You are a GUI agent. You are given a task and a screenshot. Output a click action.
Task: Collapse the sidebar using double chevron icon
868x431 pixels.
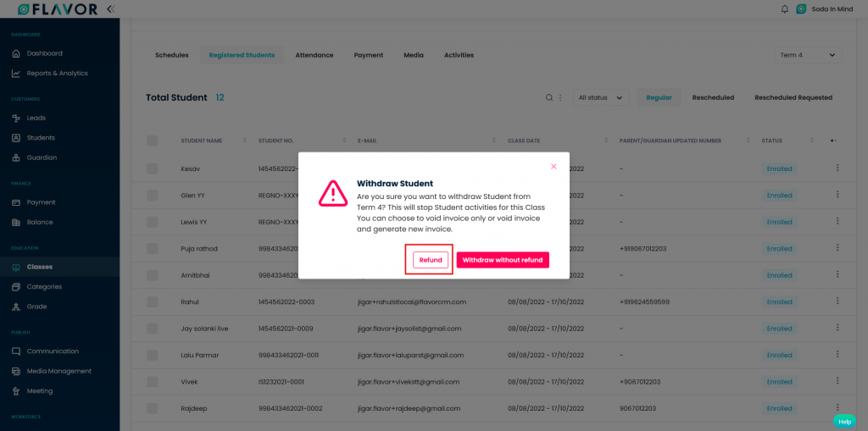click(110, 9)
